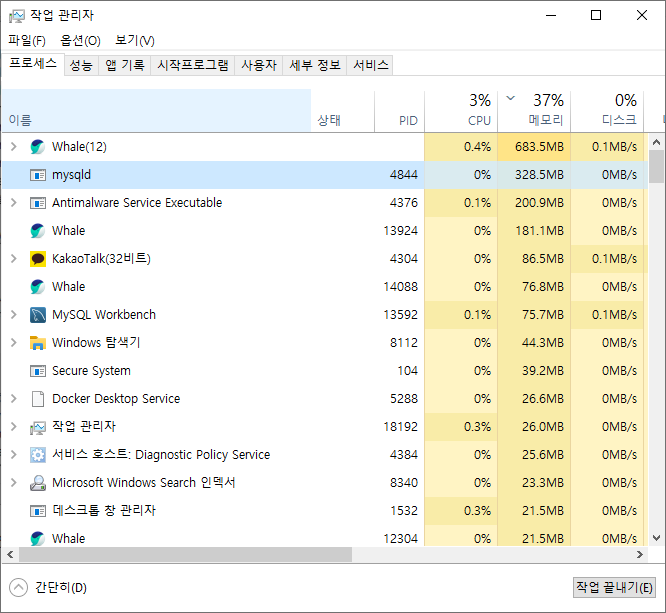Click the Windows 탐색기 folder icon

pyautogui.click(x=37, y=343)
